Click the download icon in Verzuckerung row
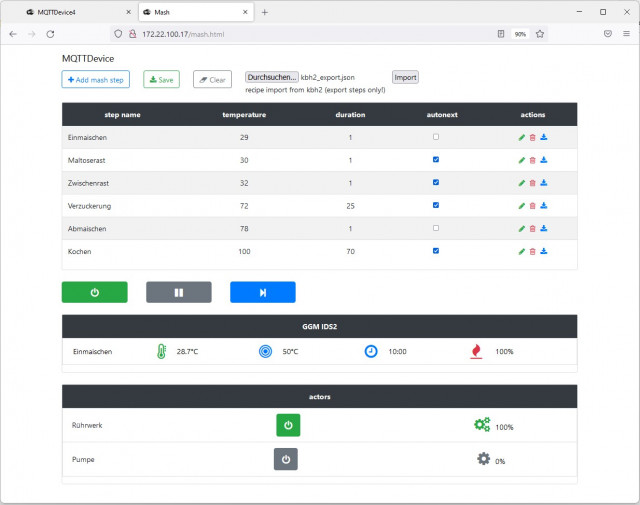 (x=544, y=206)
